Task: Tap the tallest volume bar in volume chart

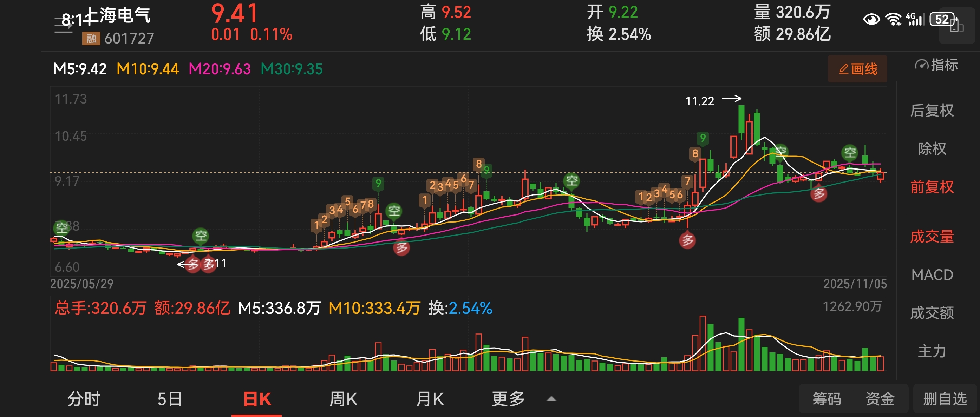Action: pyautogui.click(x=703, y=343)
